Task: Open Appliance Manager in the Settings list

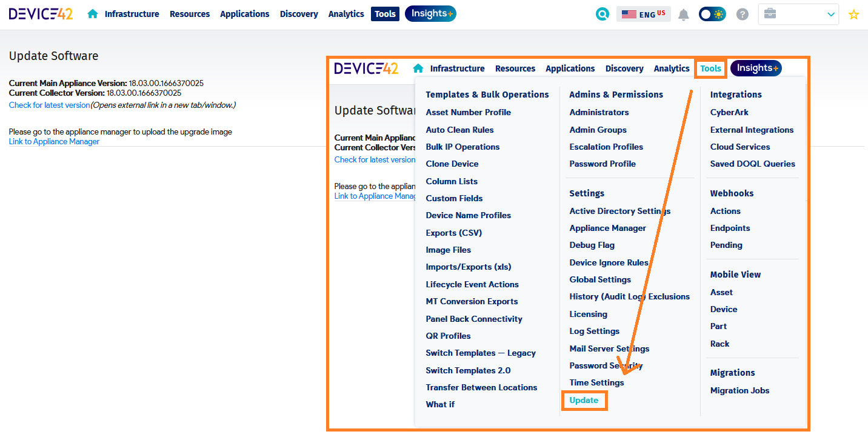Action: (x=608, y=228)
